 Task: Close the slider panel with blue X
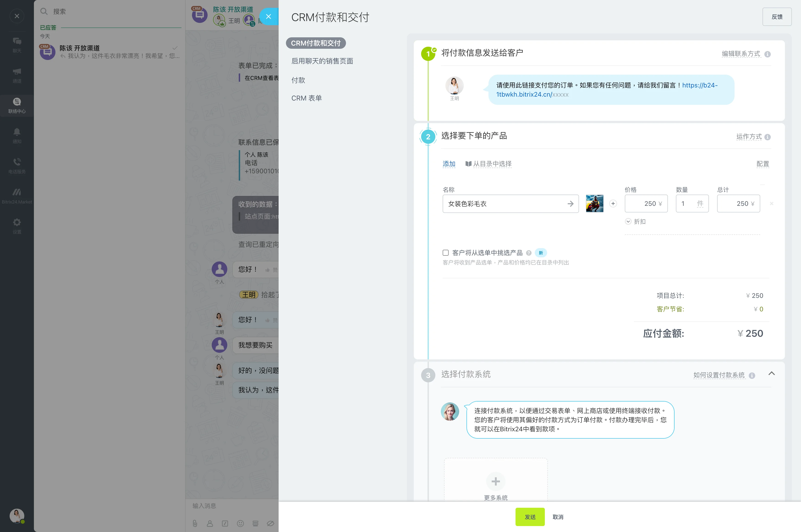point(269,16)
